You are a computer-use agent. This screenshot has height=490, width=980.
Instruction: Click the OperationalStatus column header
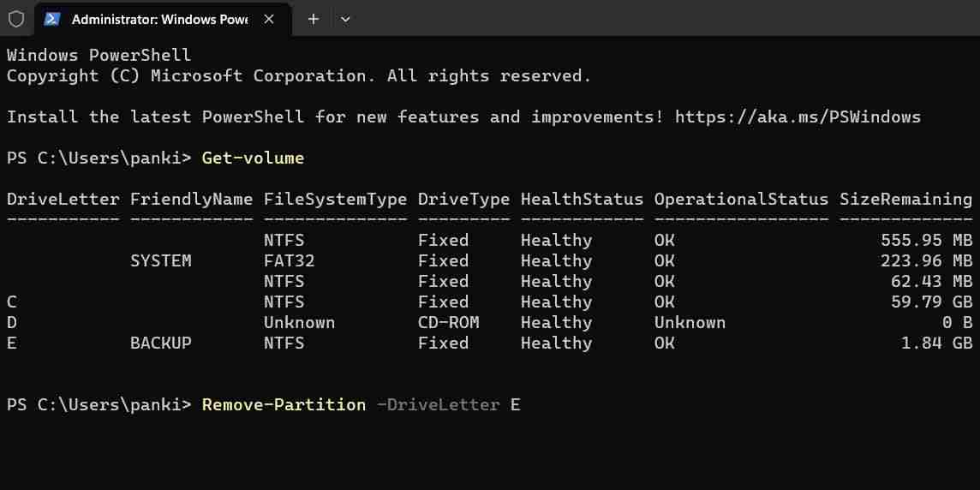[x=741, y=199]
